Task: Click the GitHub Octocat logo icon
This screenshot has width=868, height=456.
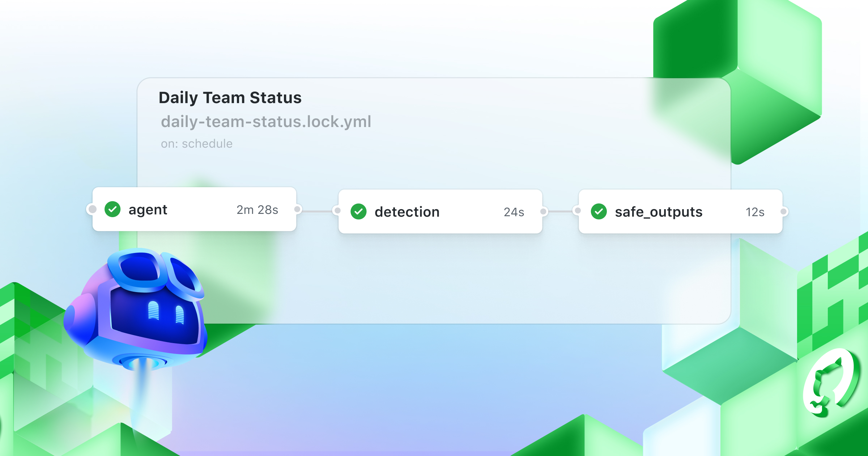Action: [x=830, y=384]
